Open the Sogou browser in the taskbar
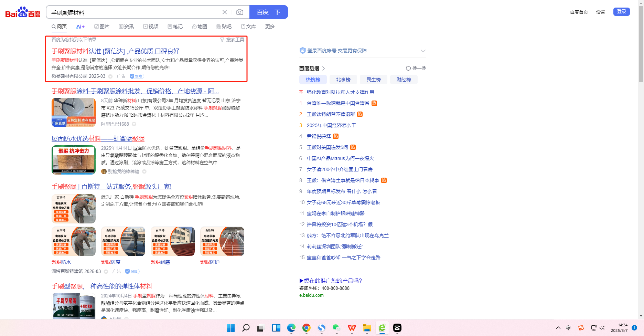 [x=321, y=328]
